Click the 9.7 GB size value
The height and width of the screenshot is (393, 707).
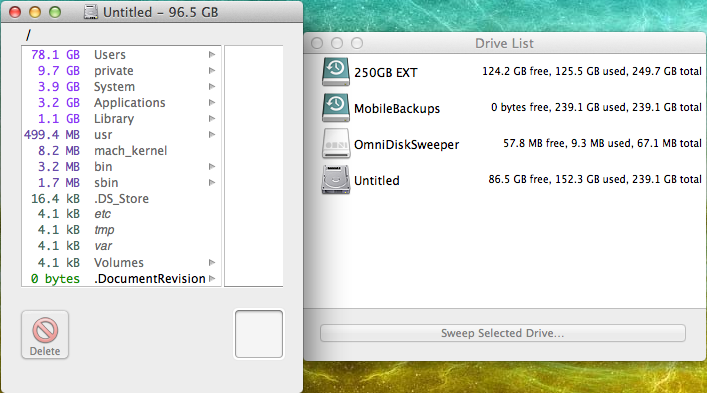tap(59, 71)
